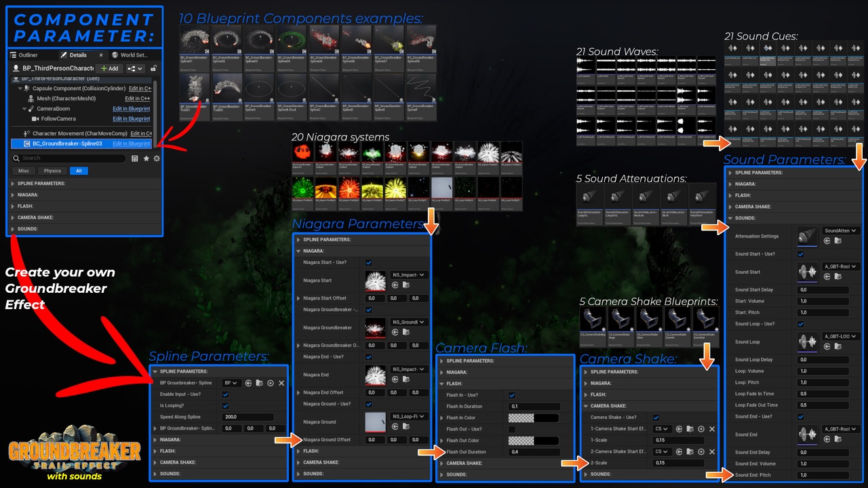Select the All filter tab
The image size is (868, 488).
coord(79,171)
